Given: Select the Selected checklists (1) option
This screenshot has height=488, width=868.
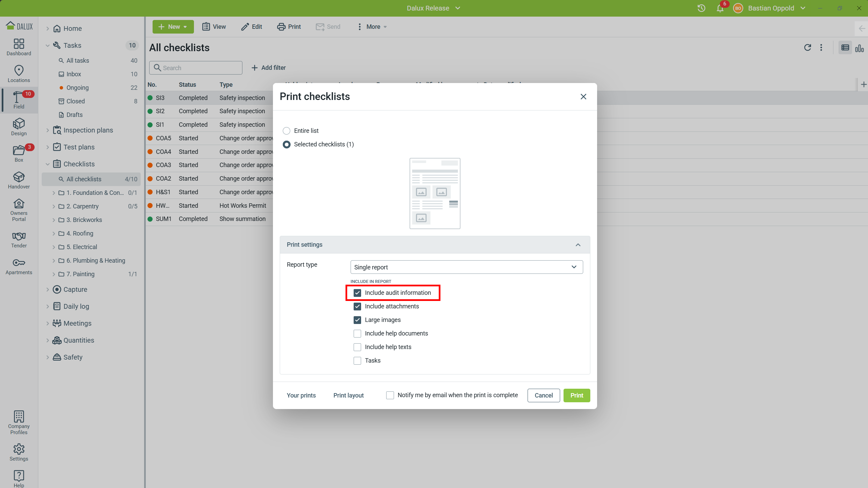Looking at the screenshot, I should 287,144.
